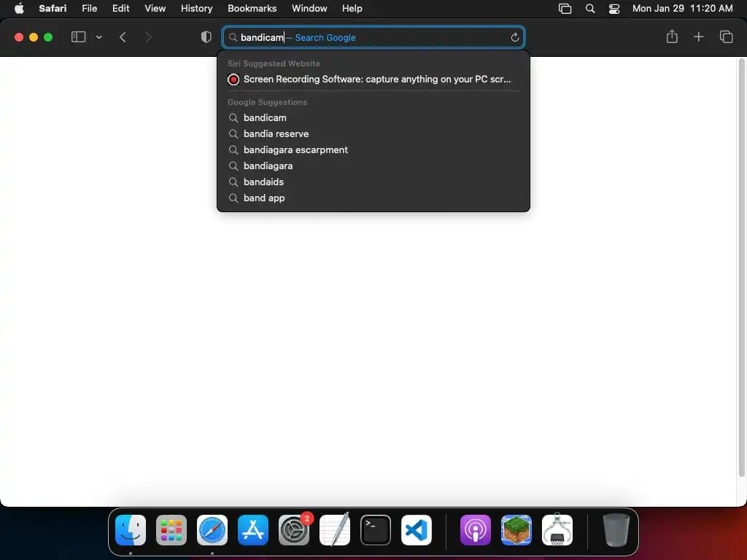
Task: Click the date and time in menu bar
Action: [682, 8]
